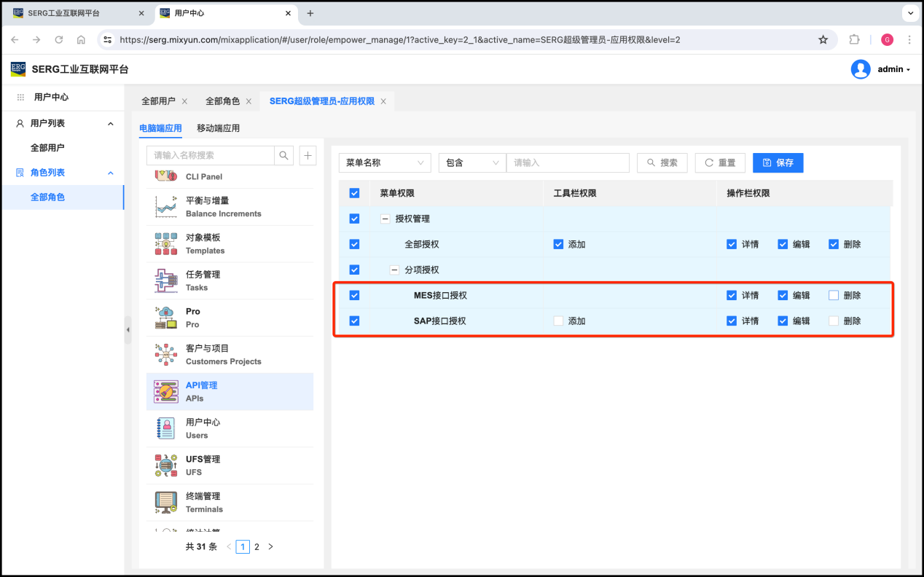
Task: Click the 重置 reset button
Action: [719, 162]
